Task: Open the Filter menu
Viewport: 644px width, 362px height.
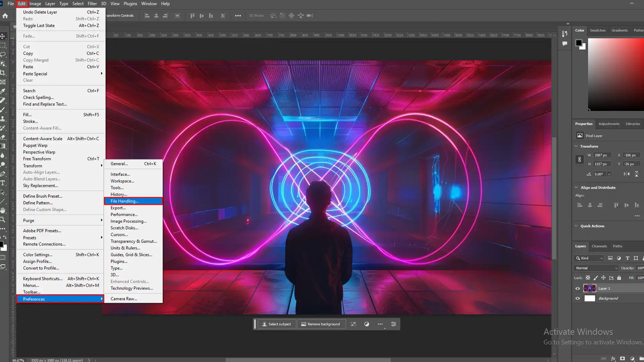Action: click(x=92, y=4)
